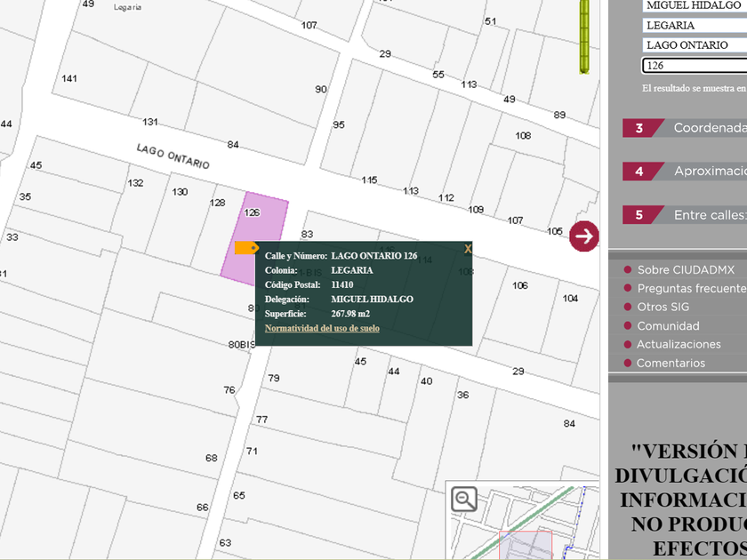Click the LAGO ONTARIO street input field
The image size is (747, 560).
tap(694, 45)
